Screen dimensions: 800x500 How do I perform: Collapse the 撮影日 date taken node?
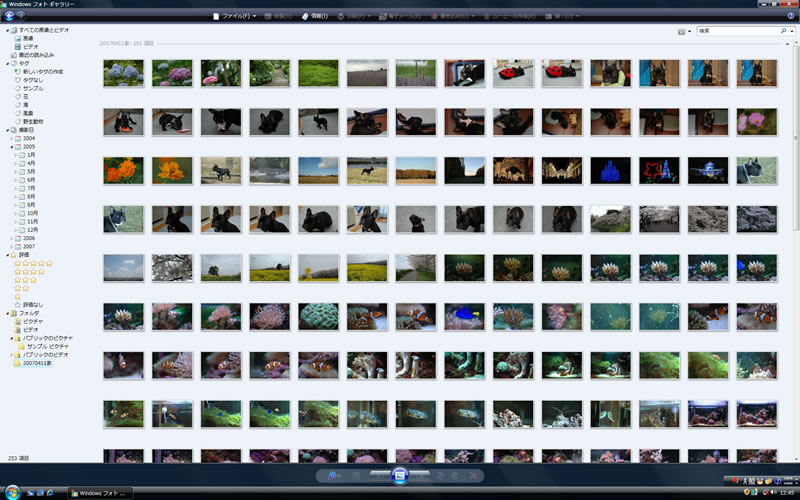click(7, 130)
